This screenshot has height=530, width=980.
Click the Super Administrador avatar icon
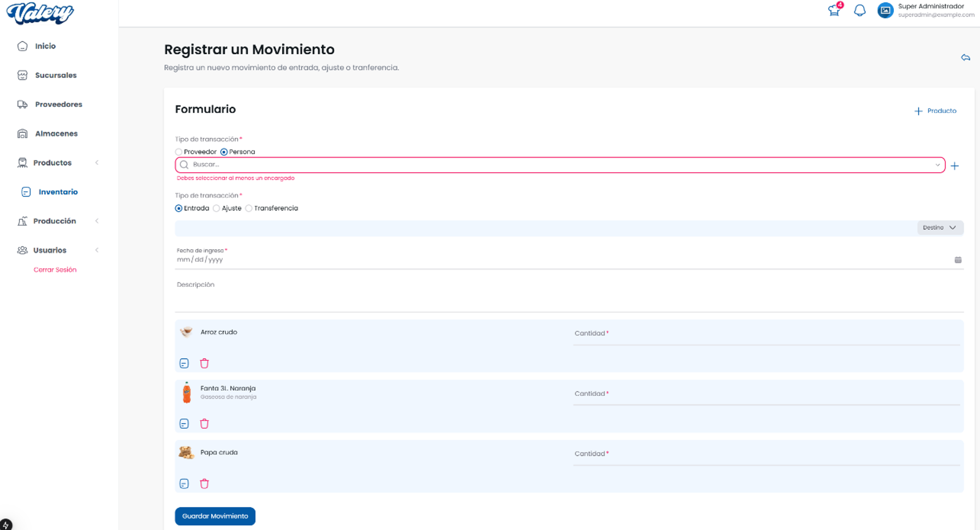(x=885, y=10)
